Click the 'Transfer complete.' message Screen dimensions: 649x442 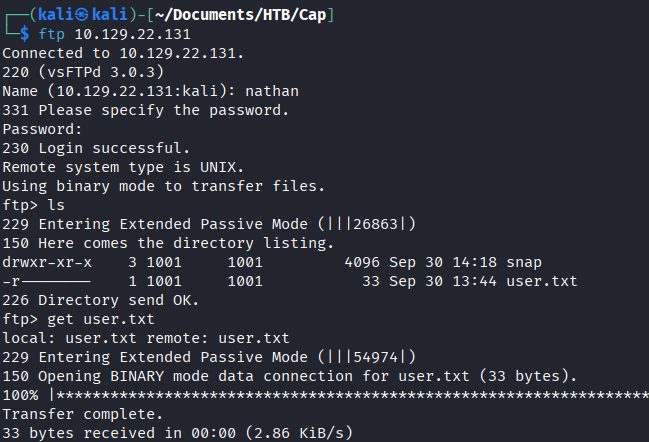tap(82, 413)
